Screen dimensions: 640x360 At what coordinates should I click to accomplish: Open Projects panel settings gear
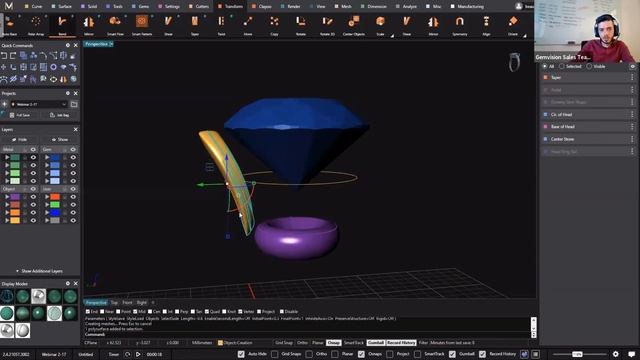[x=68, y=93]
